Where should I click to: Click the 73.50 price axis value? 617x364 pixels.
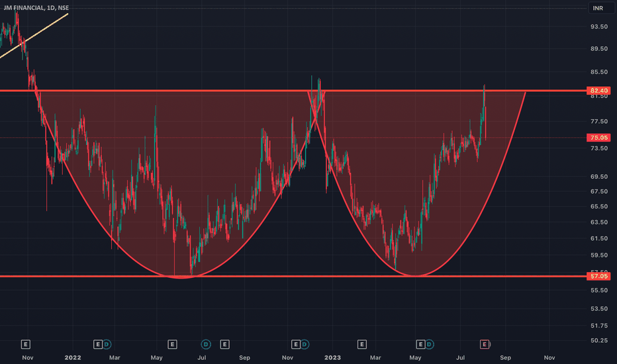click(x=599, y=148)
